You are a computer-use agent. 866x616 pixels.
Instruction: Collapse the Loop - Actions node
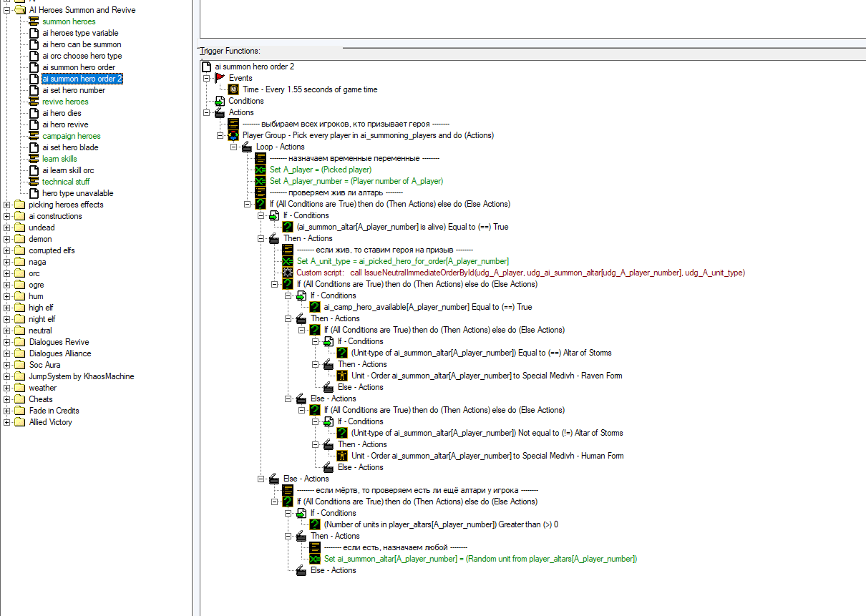pyautogui.click(x=234, y=147)
